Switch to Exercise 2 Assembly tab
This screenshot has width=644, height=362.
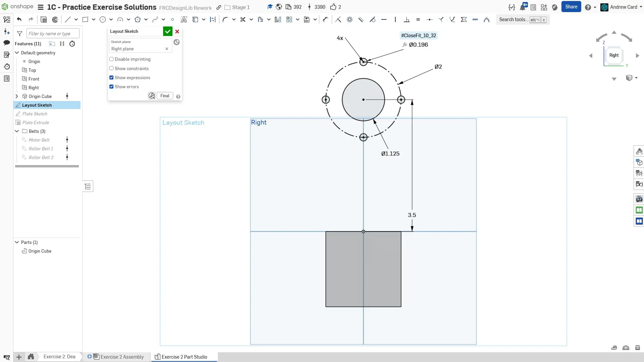pyautogui.click(x=122, y=357)
